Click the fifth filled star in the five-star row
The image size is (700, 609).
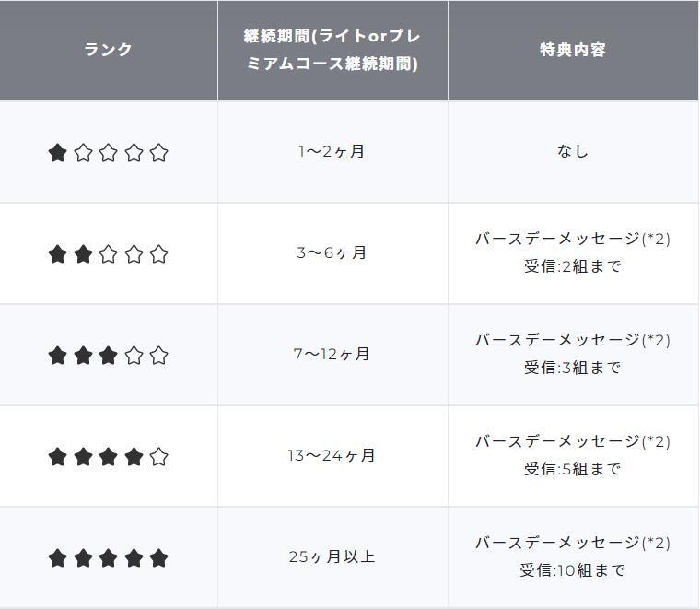tap(159, 558)
